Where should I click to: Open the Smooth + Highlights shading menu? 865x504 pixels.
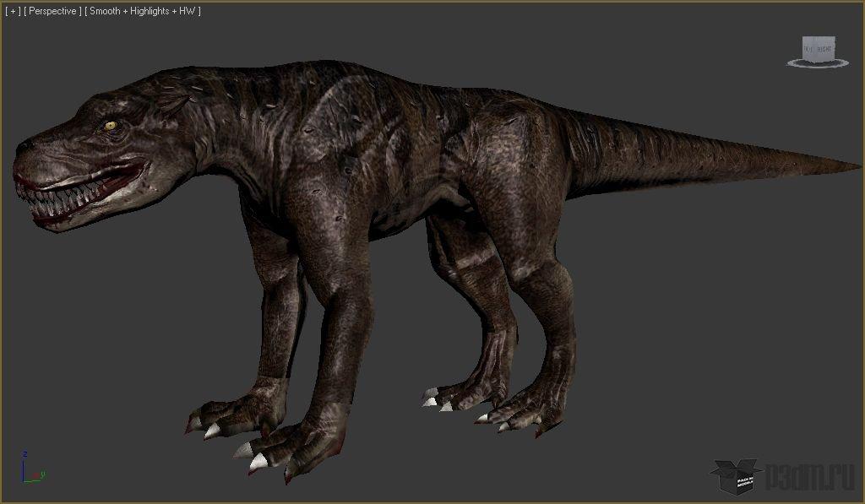tap(142, 11)
